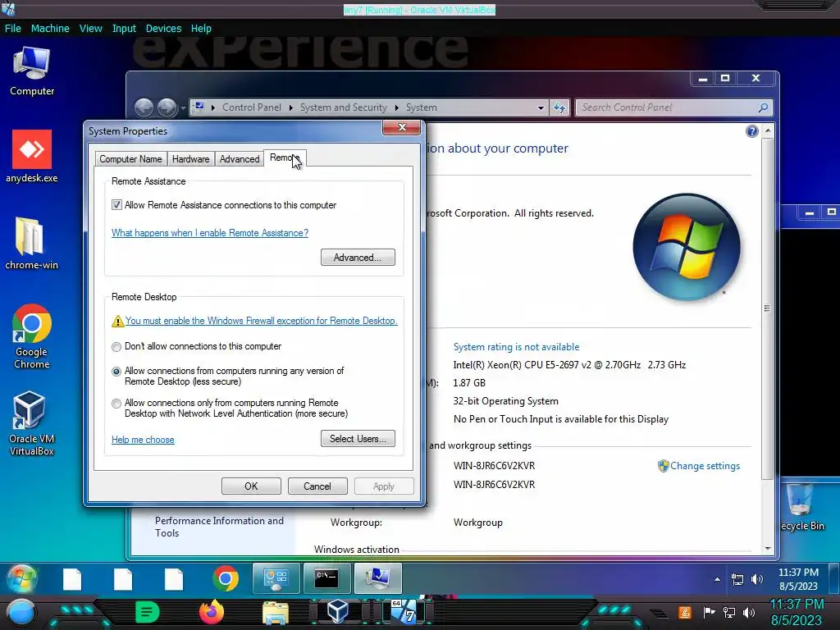The image size is (840, 630).
Task: Open the green notes app in host dock
Action: pos(148,612)
